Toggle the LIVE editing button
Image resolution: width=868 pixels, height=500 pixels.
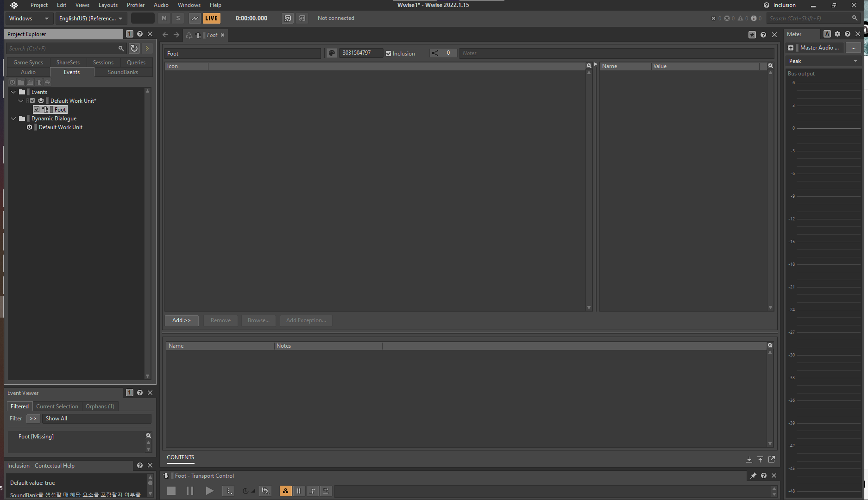coord(212,18)
